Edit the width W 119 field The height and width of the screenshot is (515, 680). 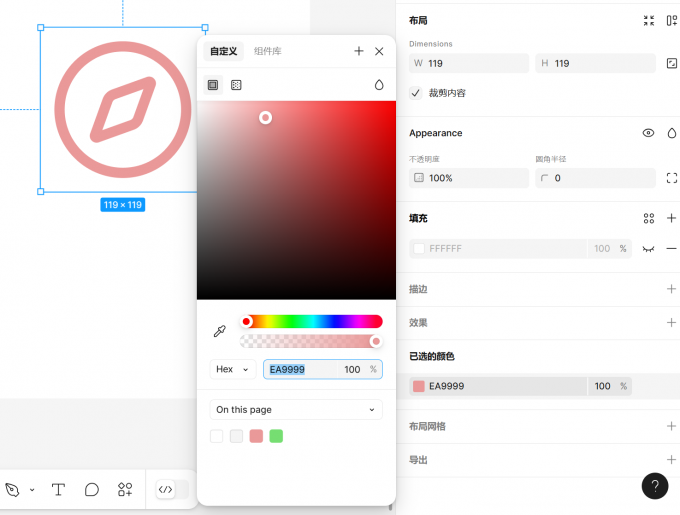[469, 63]
